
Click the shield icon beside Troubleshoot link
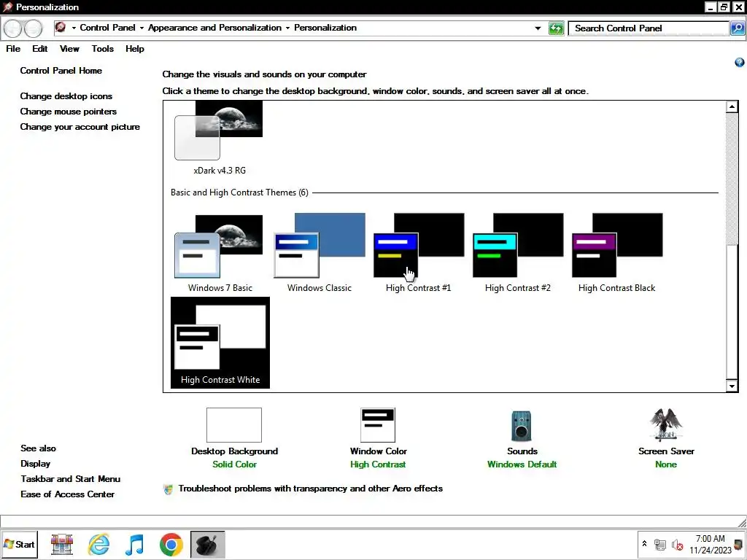click(x=169, y=489)
